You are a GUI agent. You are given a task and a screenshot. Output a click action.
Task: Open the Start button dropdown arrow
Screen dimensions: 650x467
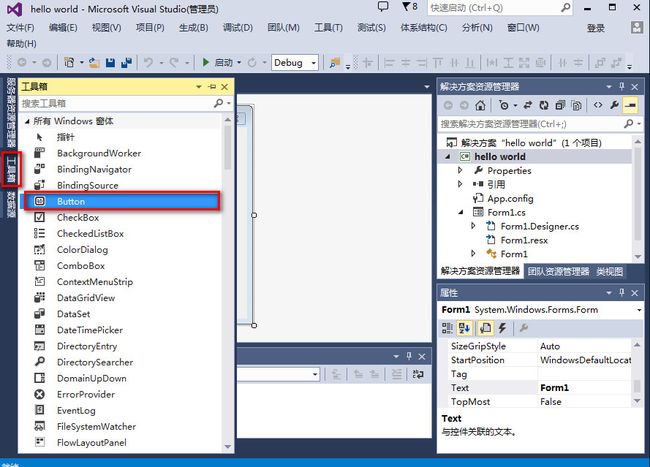coord(239,63)
